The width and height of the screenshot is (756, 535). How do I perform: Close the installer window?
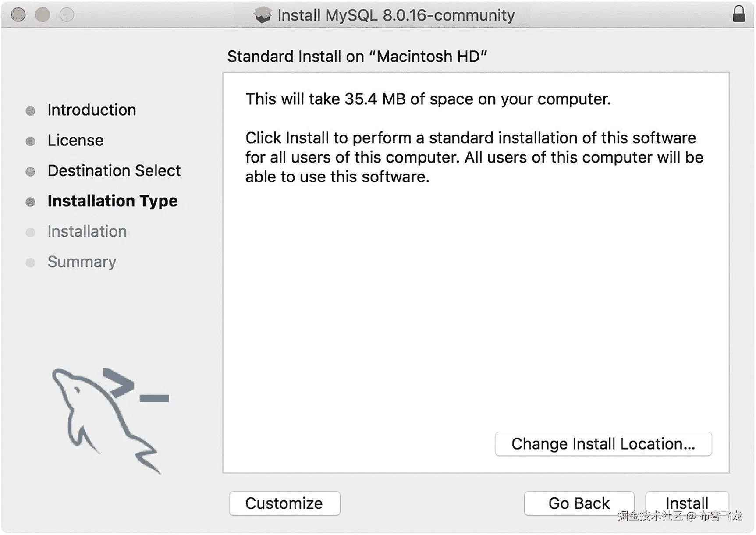click(x=18, y=14)
